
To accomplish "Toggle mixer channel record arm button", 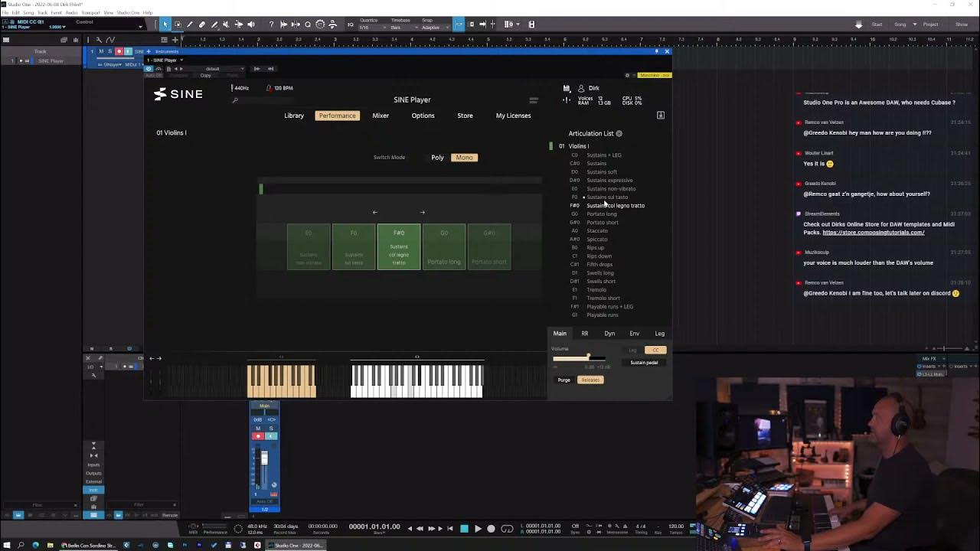I will pyautogui.click(x=258, y=436).
